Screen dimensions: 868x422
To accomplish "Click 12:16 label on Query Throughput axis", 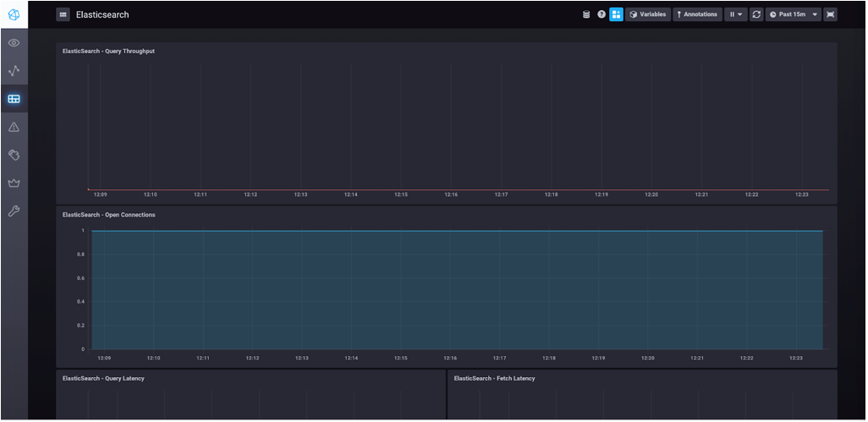I will [451, 195].
